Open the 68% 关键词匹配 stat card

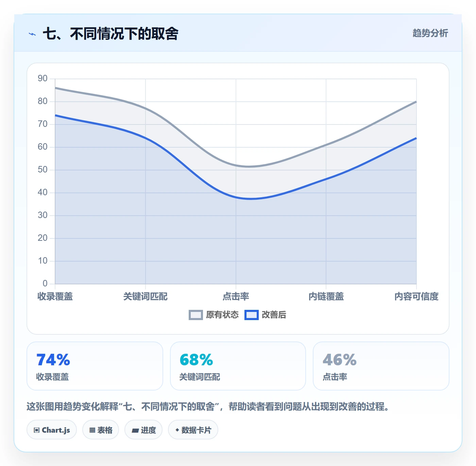pos(238,366)
